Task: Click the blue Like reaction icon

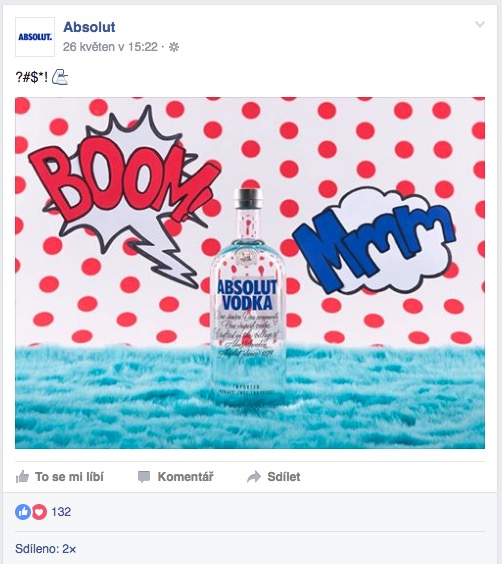Action: (23, 512)
